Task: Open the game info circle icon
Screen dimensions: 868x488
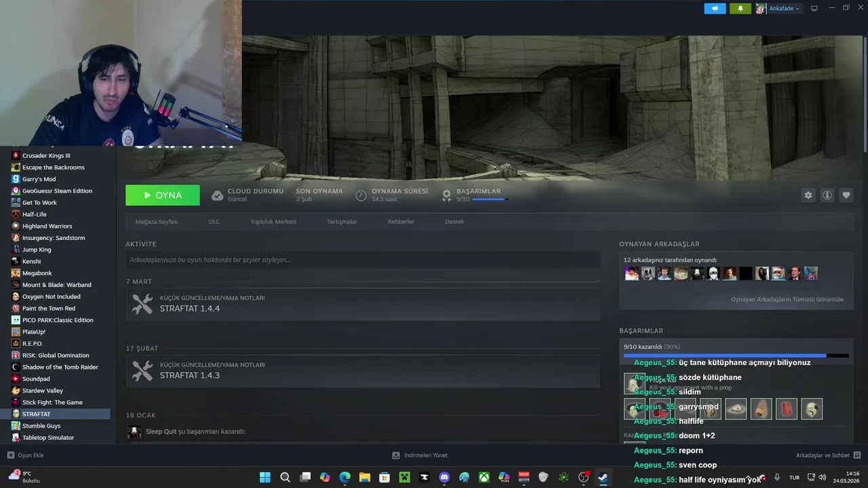Action: point(827,195)
